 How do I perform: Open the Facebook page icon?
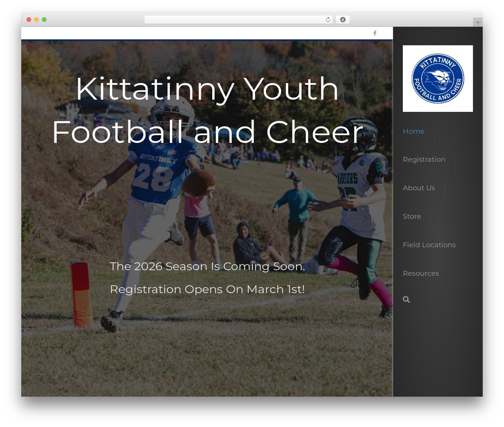pyautogui.click(x=375, y=33)
